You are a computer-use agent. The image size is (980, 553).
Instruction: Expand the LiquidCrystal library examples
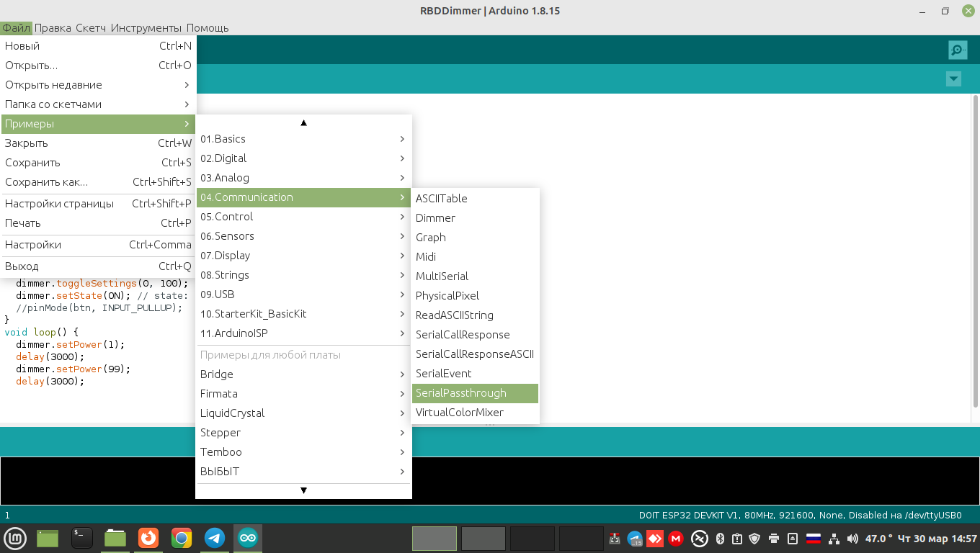(x=303, y=413)
